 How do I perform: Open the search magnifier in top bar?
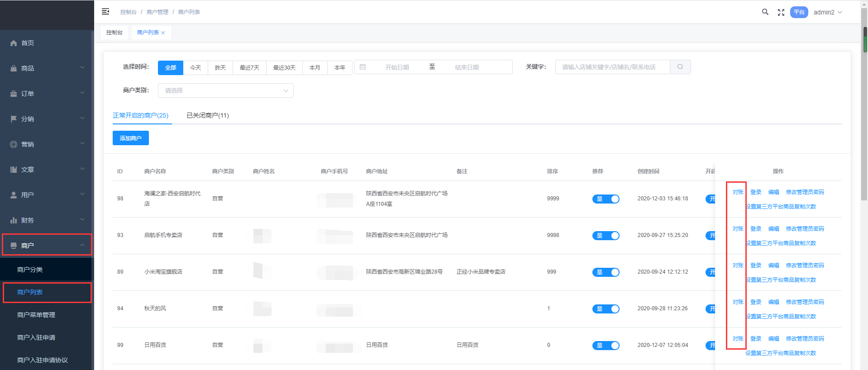click(x=765, y=12)
